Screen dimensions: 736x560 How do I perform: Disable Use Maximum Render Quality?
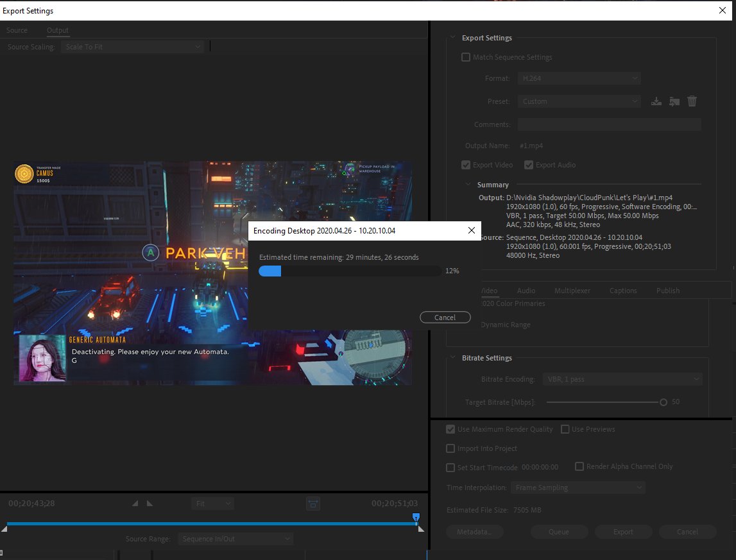click(x=450, y=429)
